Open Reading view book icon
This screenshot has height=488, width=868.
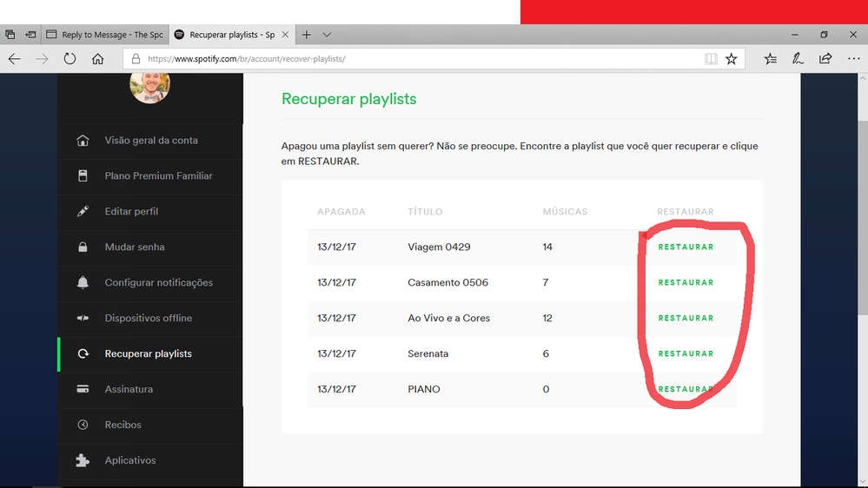[711, 59]
